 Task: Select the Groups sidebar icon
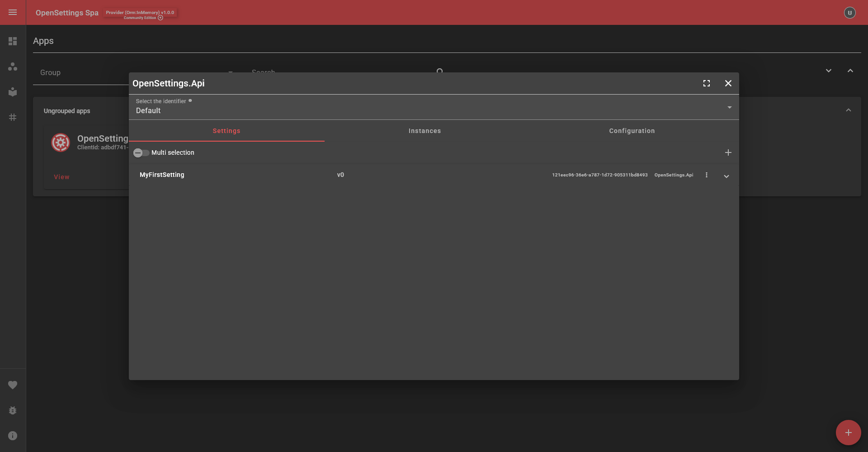point(13,67)
